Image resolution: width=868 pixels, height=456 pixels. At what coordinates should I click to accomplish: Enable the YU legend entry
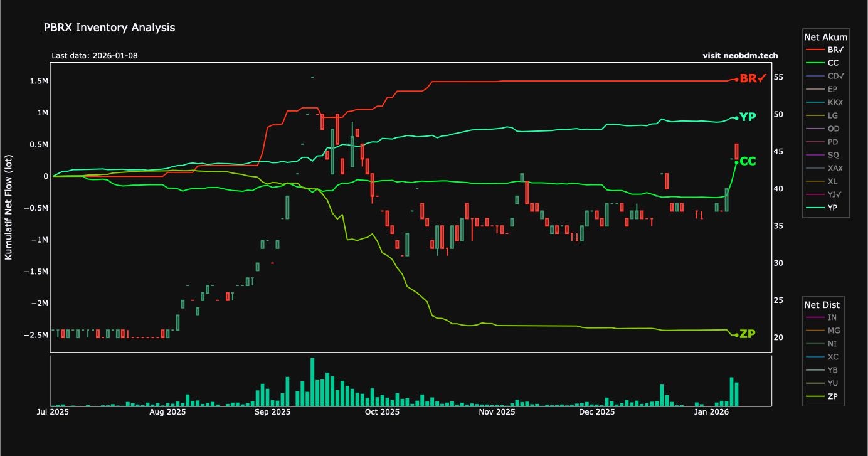coord(823,383)
